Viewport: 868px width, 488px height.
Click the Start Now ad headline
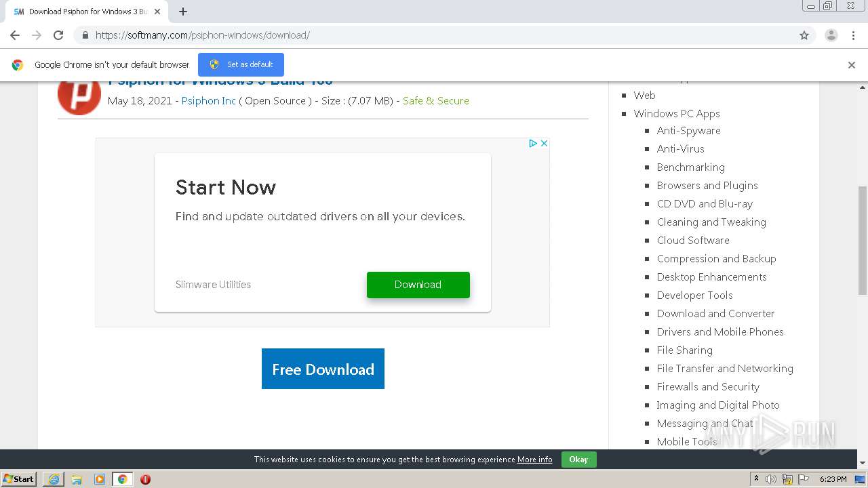point(226,187)
